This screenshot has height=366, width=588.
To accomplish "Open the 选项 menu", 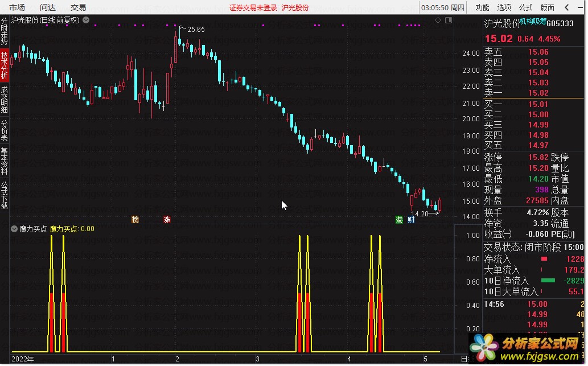I will [504, 7].
